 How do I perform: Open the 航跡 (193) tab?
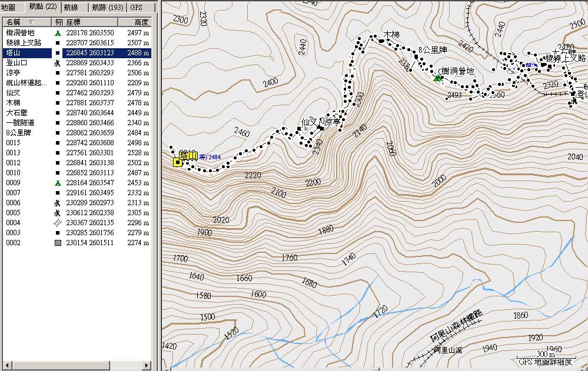pos(108,7)
